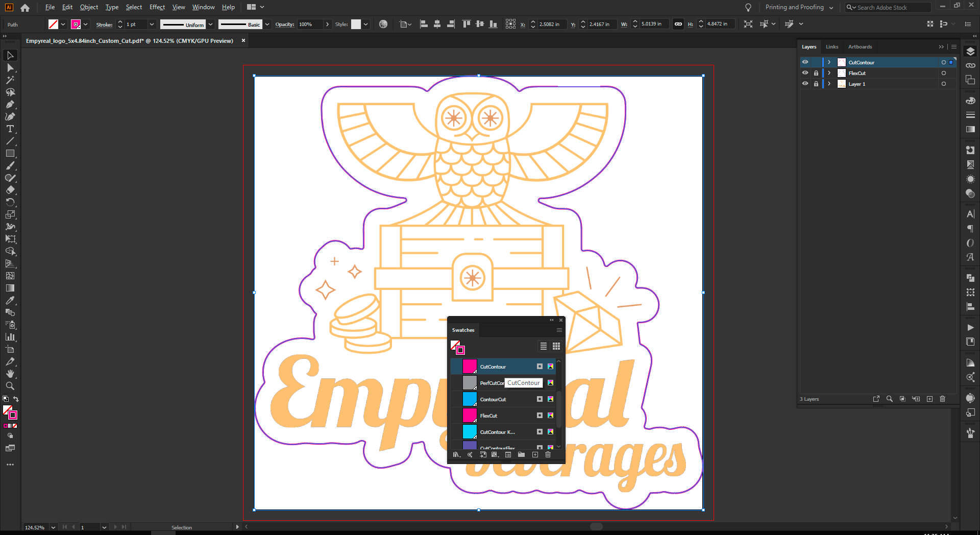Swap fill and stroke colors
Image resolution: width=980 pixels, height=535 pixels.
click(x=16, y=399)
